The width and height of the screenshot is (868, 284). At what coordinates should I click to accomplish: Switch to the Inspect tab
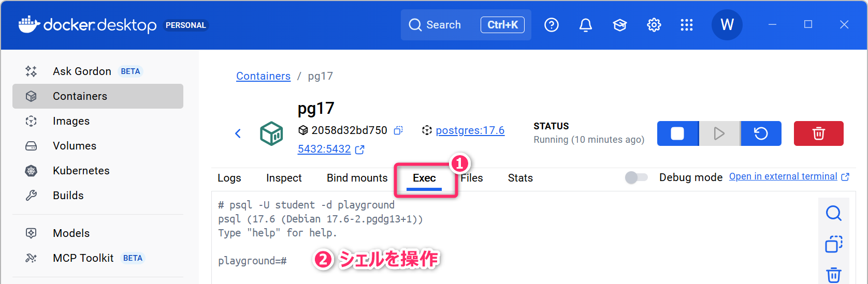click(x=284, y=178)
